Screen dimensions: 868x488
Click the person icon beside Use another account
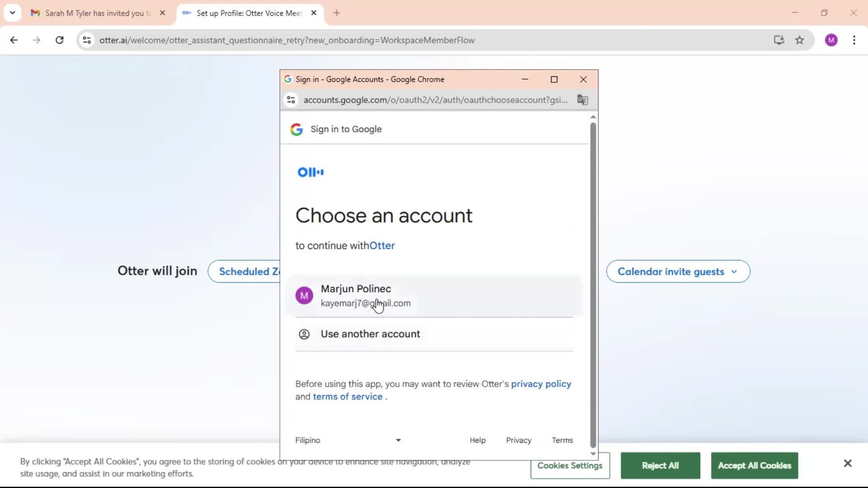pyautogui.click(x=304, y=334)
